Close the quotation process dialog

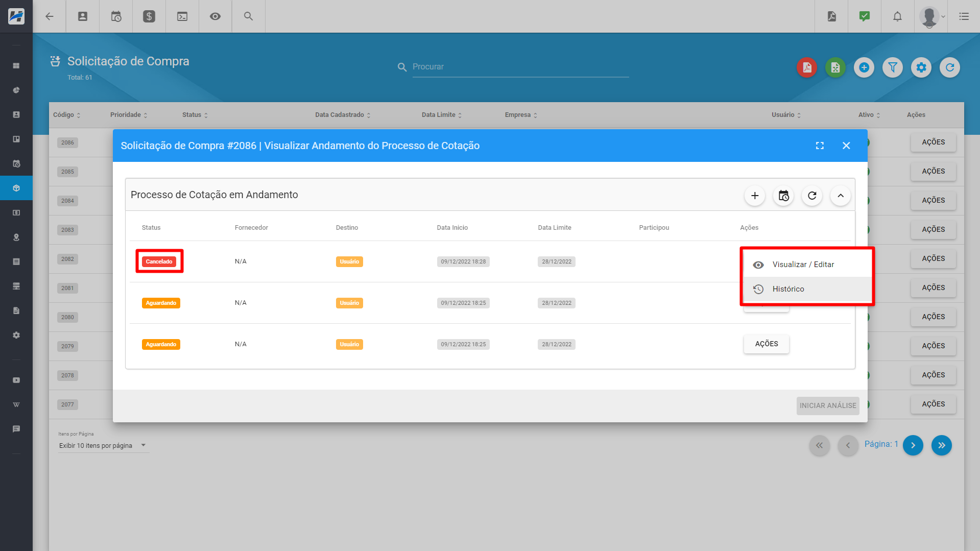(846, 146)
